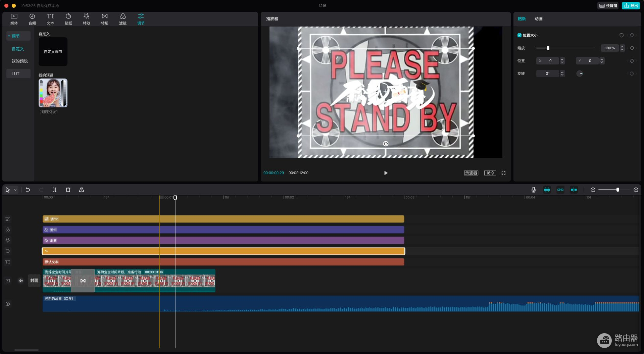Undo the last edit
This screenshot has width=644, height=354.
(x=28, y=190)
